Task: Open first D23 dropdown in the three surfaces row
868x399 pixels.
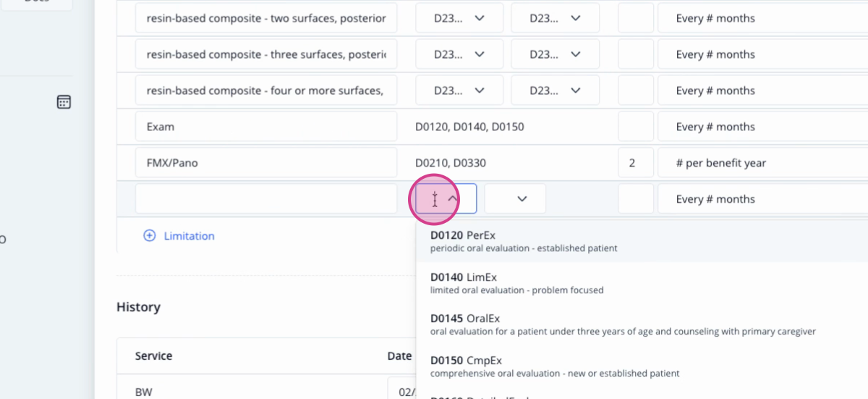Action: [459, 54]
